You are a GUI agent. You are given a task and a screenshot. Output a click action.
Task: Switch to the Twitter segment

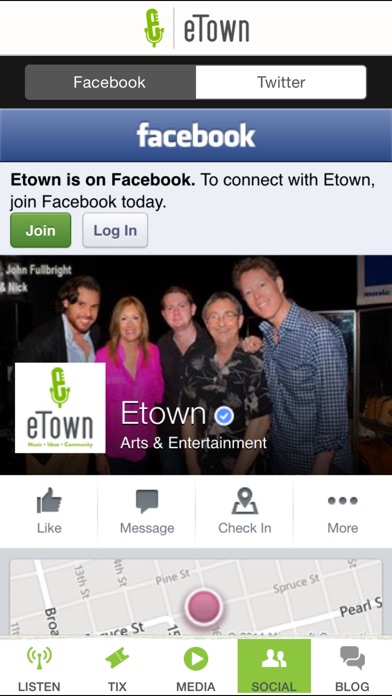[x=281, y=82]
